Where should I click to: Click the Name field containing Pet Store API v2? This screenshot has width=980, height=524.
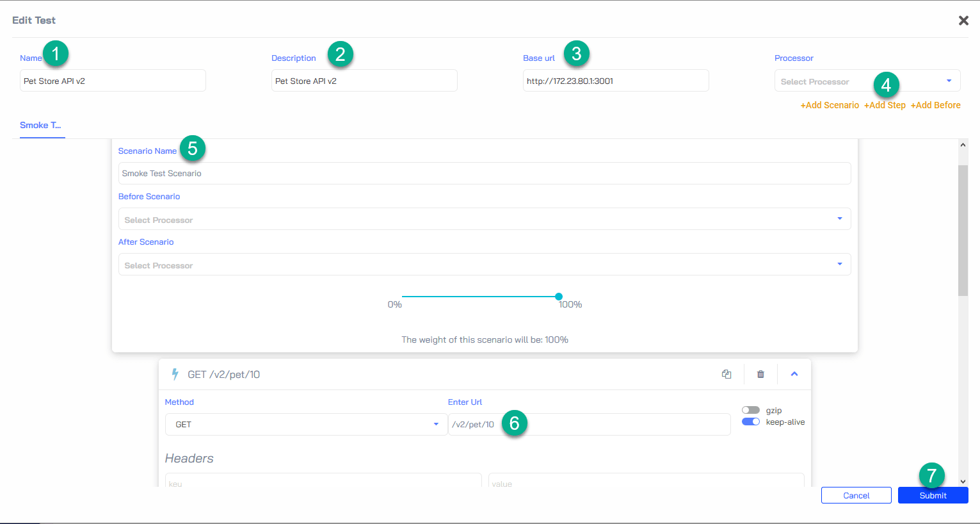point(113,80)
